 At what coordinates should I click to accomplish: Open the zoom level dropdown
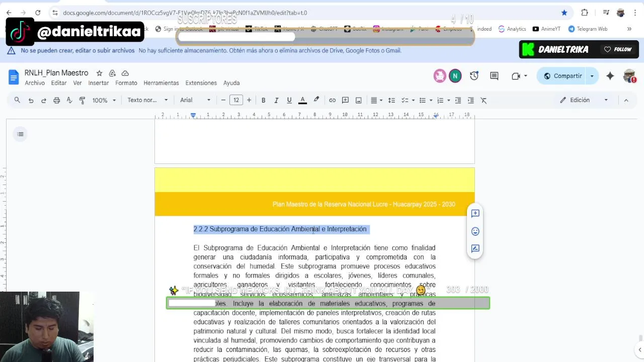[x=104, y=100]
